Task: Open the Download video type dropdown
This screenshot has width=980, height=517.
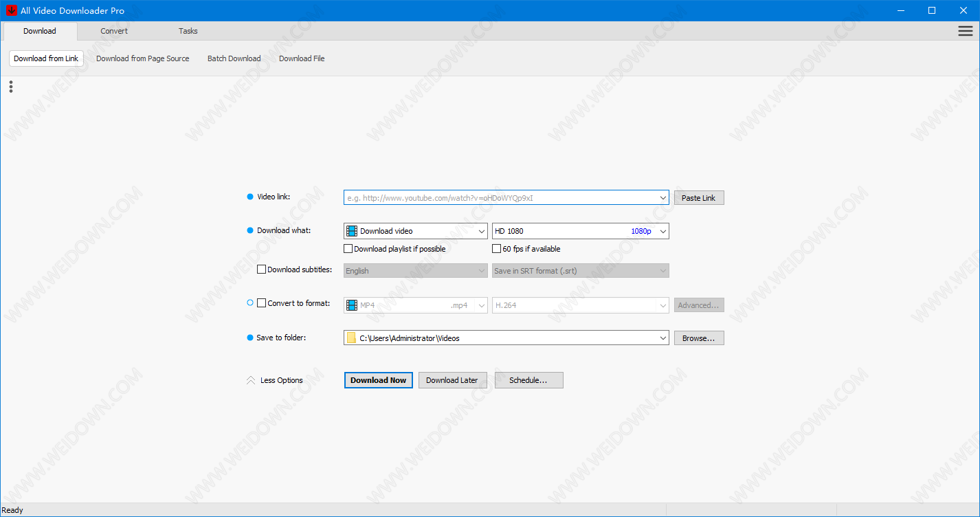Action: tap(416, 231)
